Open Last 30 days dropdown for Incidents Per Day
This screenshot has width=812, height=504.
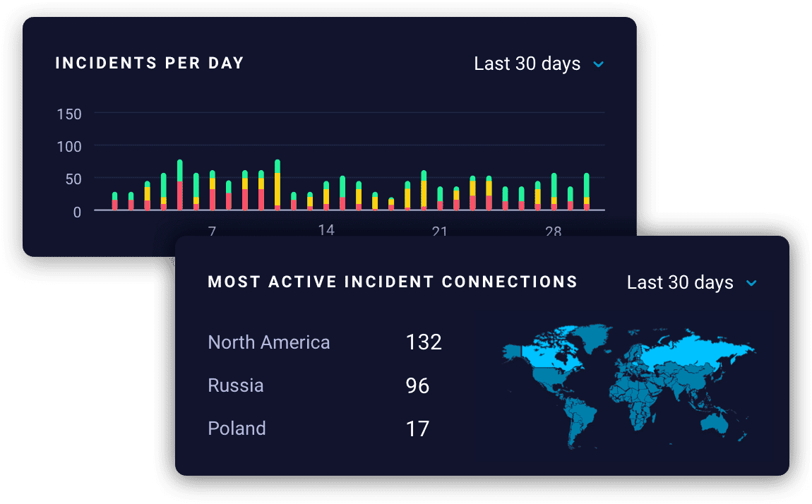tap(538, 64)
